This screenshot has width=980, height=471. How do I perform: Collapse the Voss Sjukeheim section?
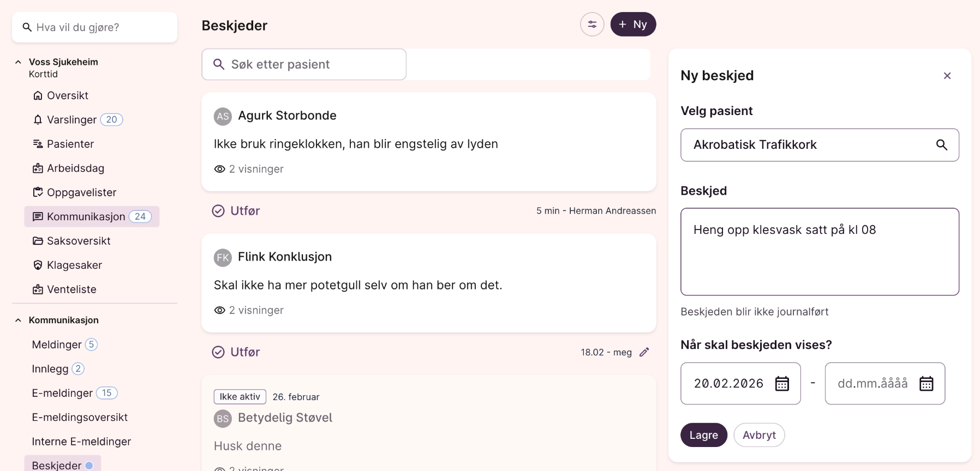click(x=18, y=62)
